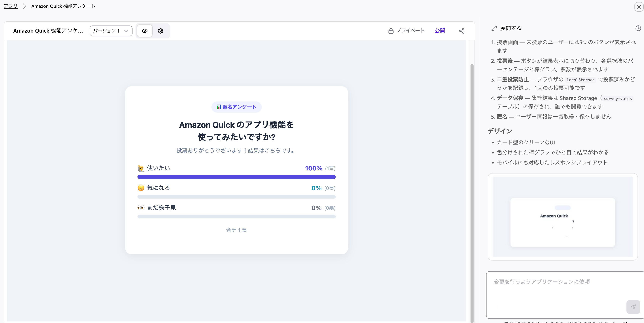
Task: Click the 合計 1 票 total text
Action: [237, 230]
